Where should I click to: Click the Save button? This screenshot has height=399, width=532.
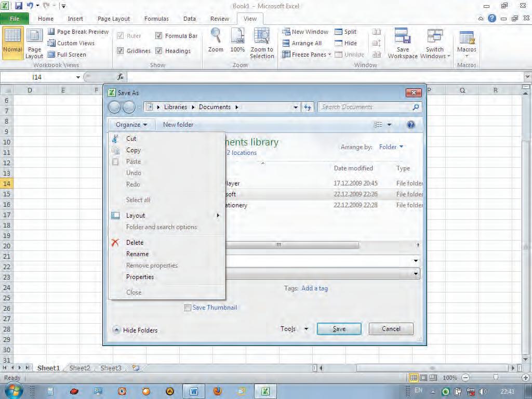339,329
